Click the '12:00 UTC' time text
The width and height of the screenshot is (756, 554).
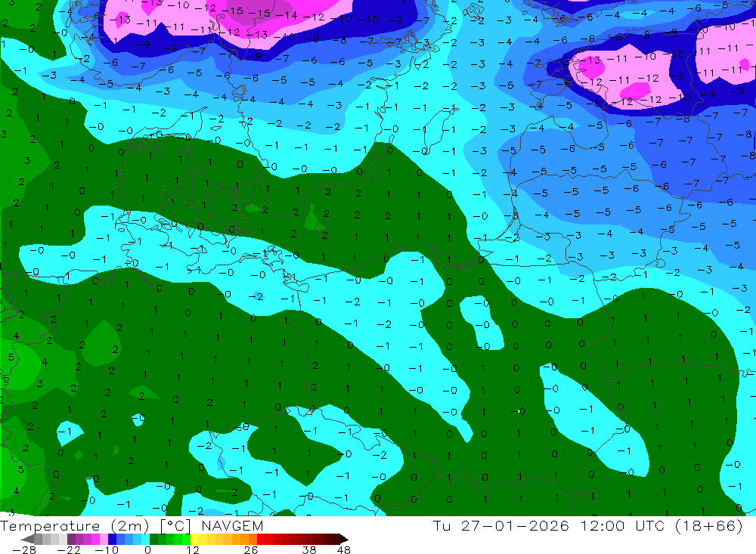[x=622, y=525]
